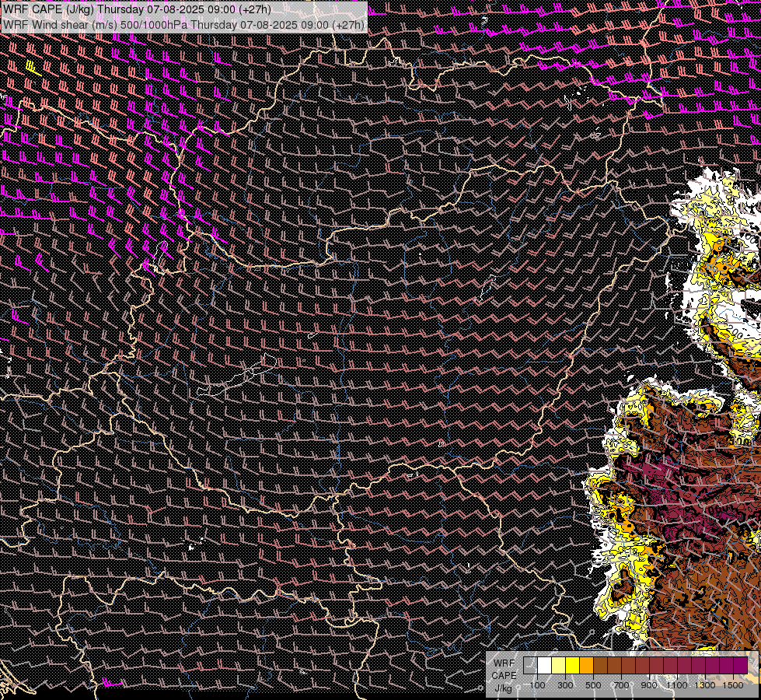This screenshot has width=761, height=700.
Task: Click the legend value 300
Action: click(565, 685)
